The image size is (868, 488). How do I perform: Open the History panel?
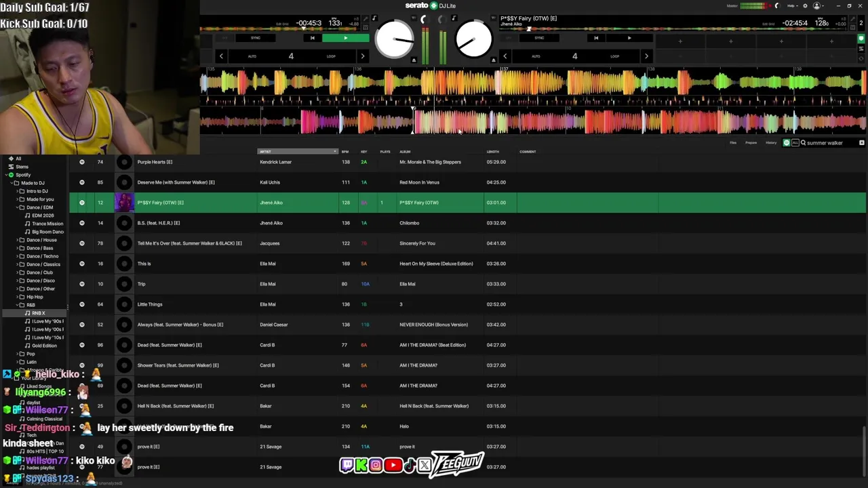tap(771, 143)
